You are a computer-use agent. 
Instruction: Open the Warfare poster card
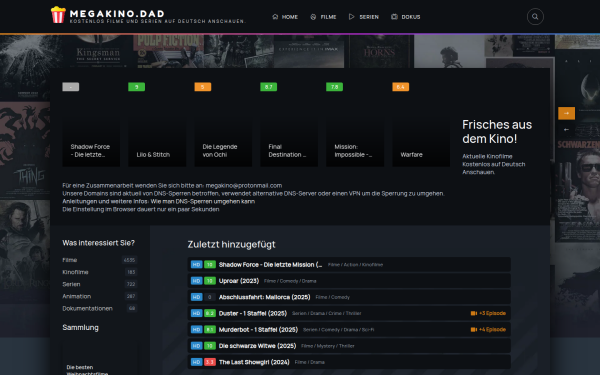click(421, 123)
